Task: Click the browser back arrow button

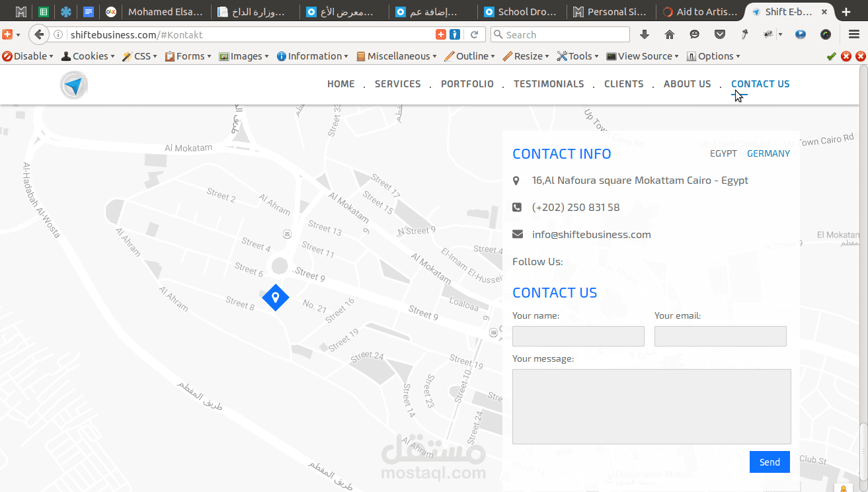Action: [x=40, y=34]
